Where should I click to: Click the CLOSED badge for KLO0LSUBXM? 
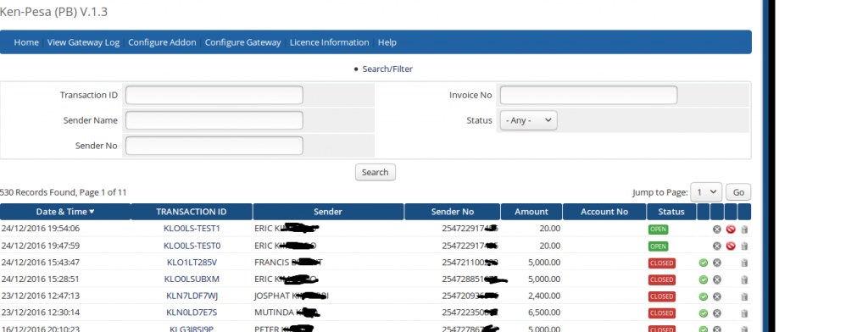point(661,280)
